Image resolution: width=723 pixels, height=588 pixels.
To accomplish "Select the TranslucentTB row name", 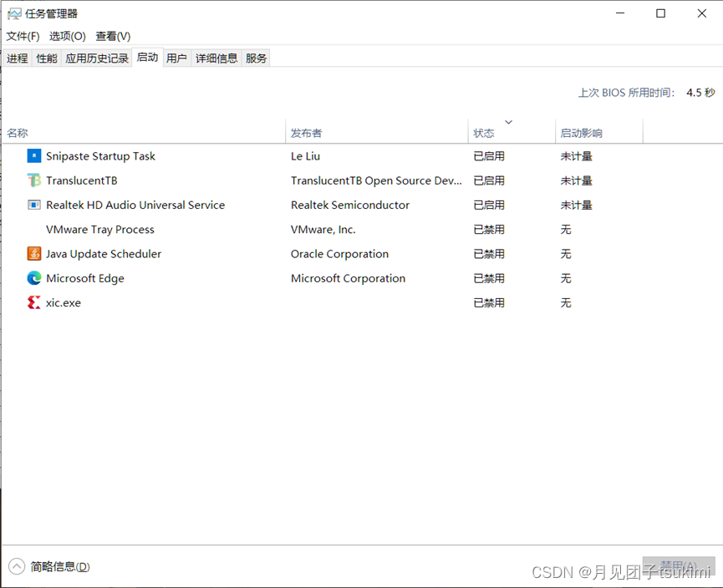I will point(82,180).
